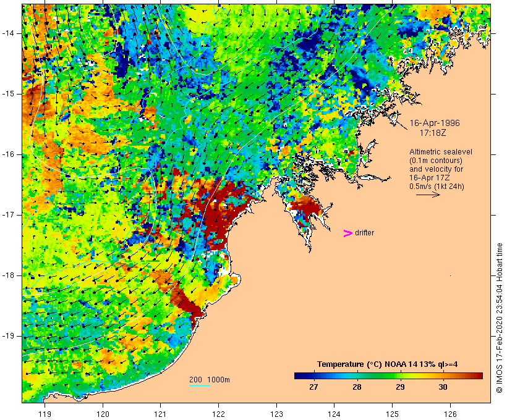Click colorbar tick label 27
The width and height of the screenshot is (507, 420).
point(313,387)
